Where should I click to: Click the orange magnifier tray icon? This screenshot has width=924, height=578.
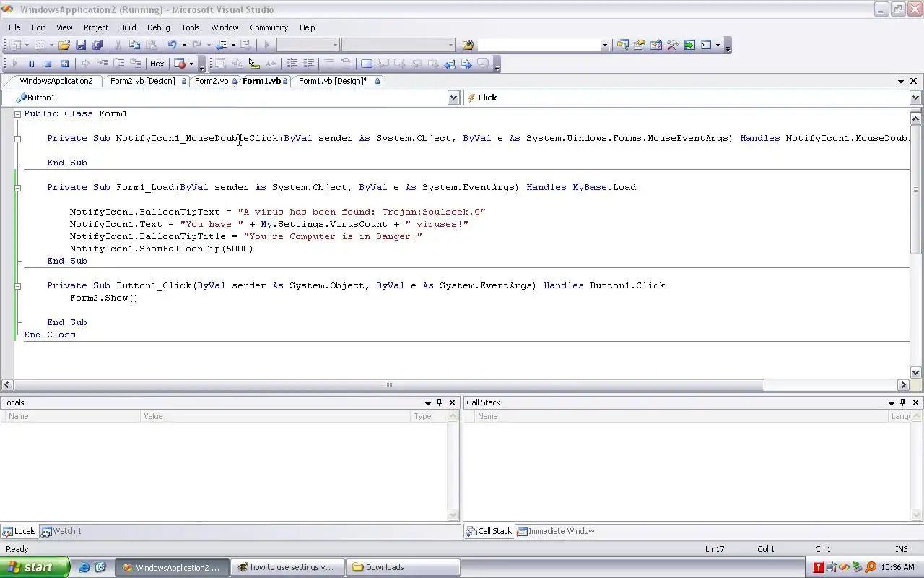click(x=871, y=567)
